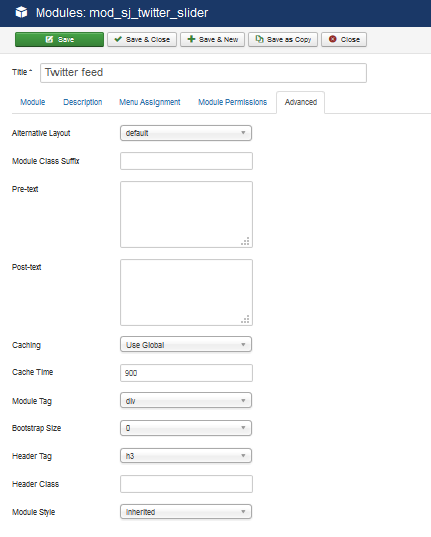Click the Cache Time field showing 900
This screenshot has width=431, height=537.
tap(186, 373)
